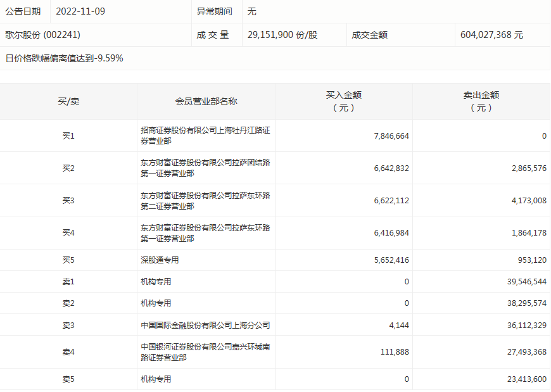Open 东方财富证券拉萨团结路第一证券营业部 entry
This screenshot has height=392, width=551.
(205, 168)
